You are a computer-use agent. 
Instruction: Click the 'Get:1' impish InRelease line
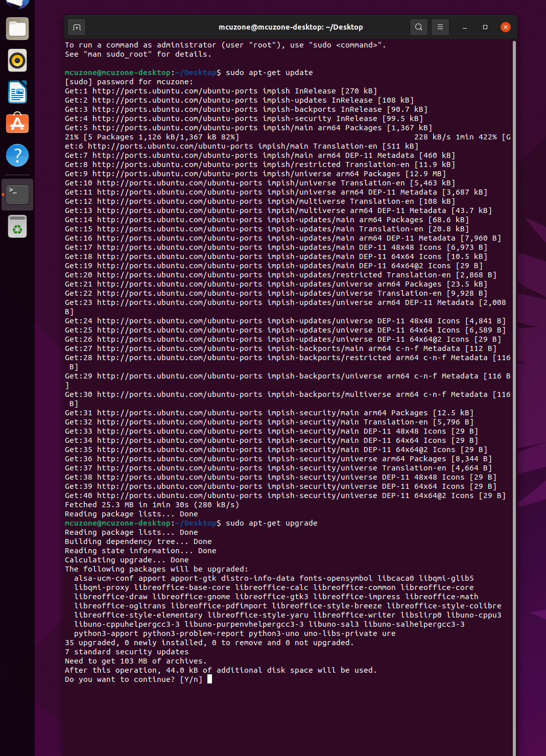pos(221,91)
